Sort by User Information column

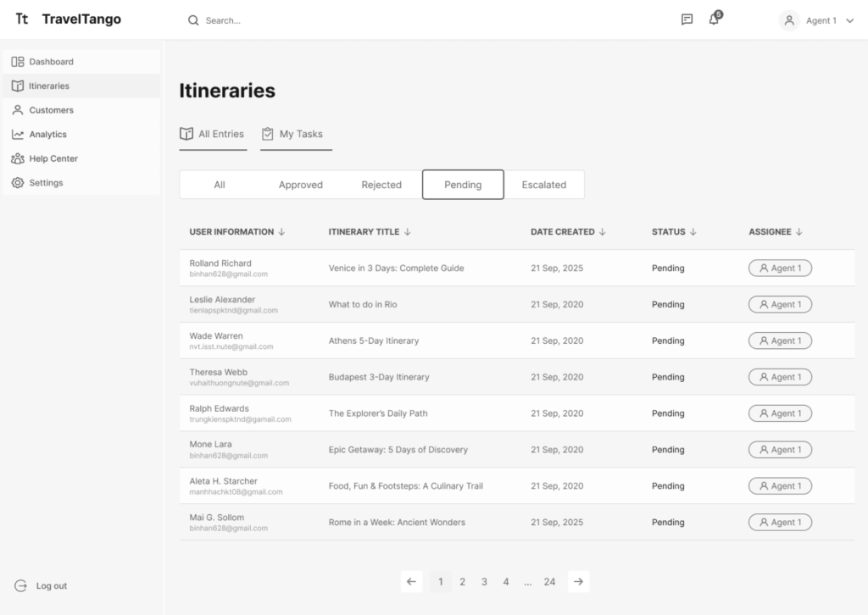tap(236, 232)
